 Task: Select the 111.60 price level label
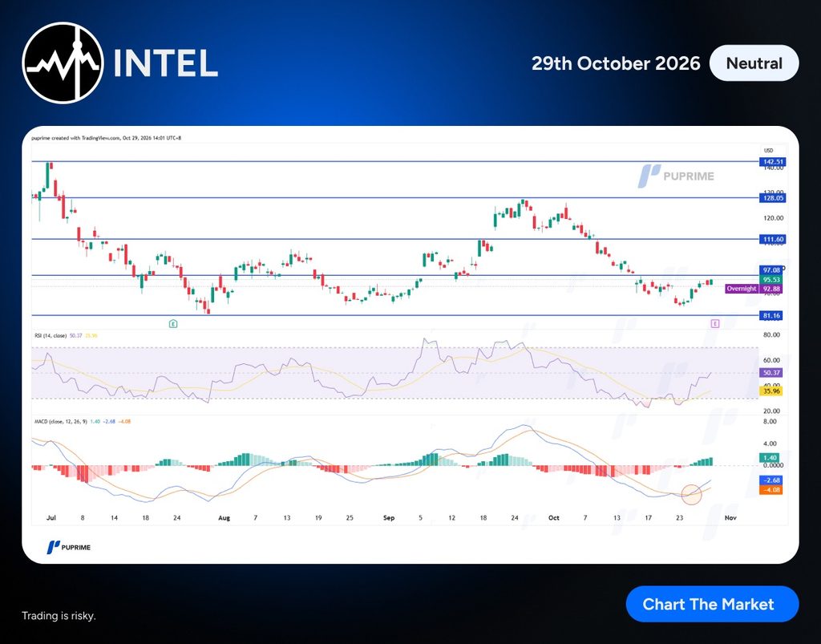coord(773,239)
